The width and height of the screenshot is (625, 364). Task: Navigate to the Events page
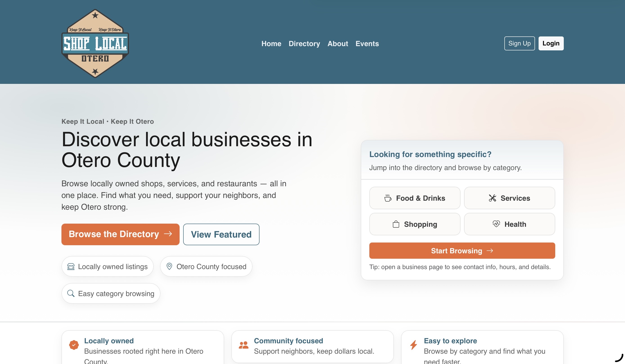(367, 44)
